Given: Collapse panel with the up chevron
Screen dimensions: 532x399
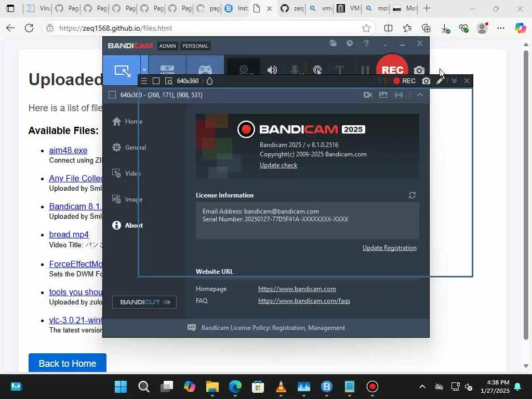Looking at the screenshot, I should pyautogui.click(x=420, y=95).
